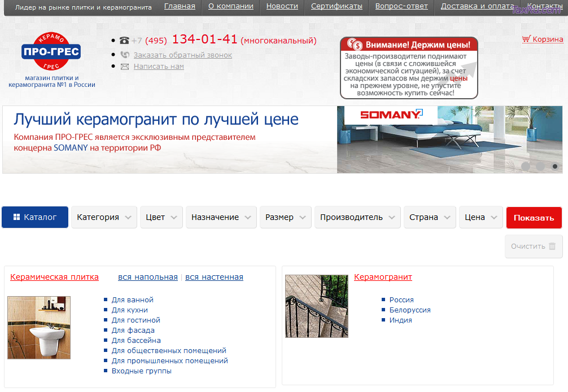Click the bathroom tile thumbnail image
Viewport: 568px width, 392px height.
[x=38, y=327]
